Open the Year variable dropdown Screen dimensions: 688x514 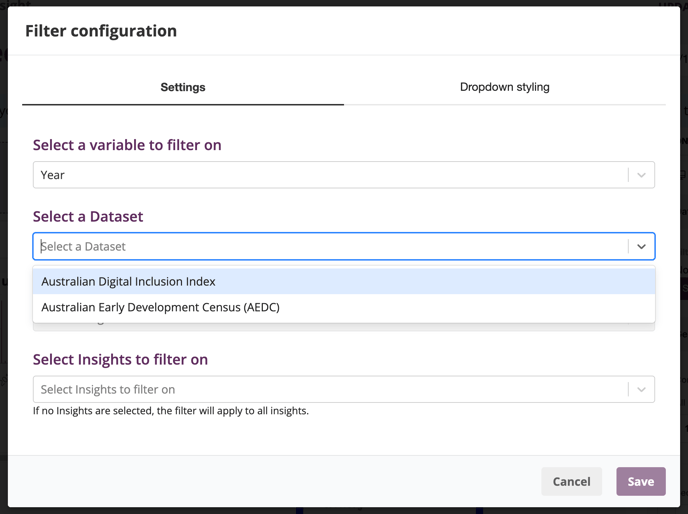(x=344, y=175)
